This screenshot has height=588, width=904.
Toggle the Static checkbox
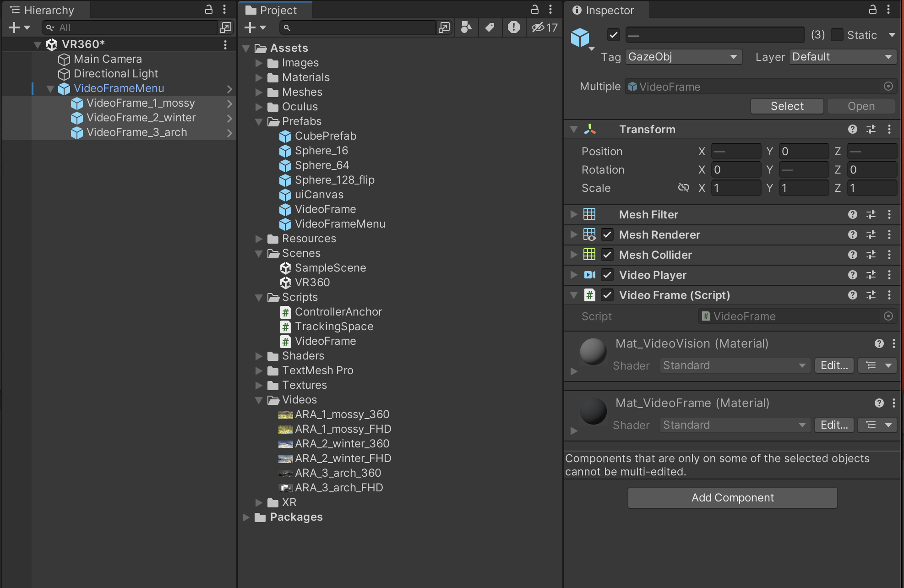pos(837,35)
